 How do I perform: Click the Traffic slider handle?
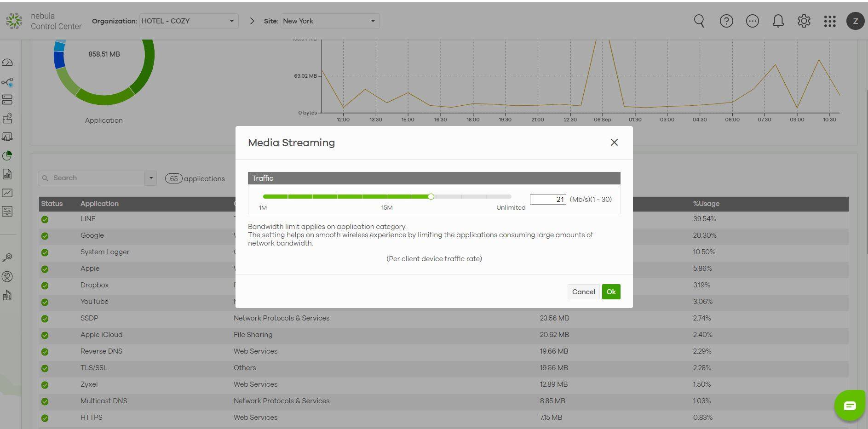tap(431, 197)
